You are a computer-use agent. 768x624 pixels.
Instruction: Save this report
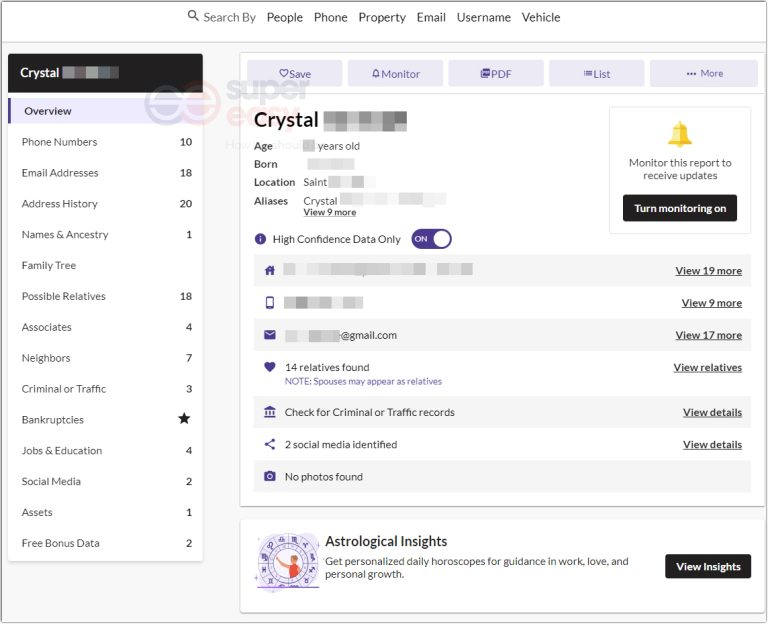click(295, 73)
